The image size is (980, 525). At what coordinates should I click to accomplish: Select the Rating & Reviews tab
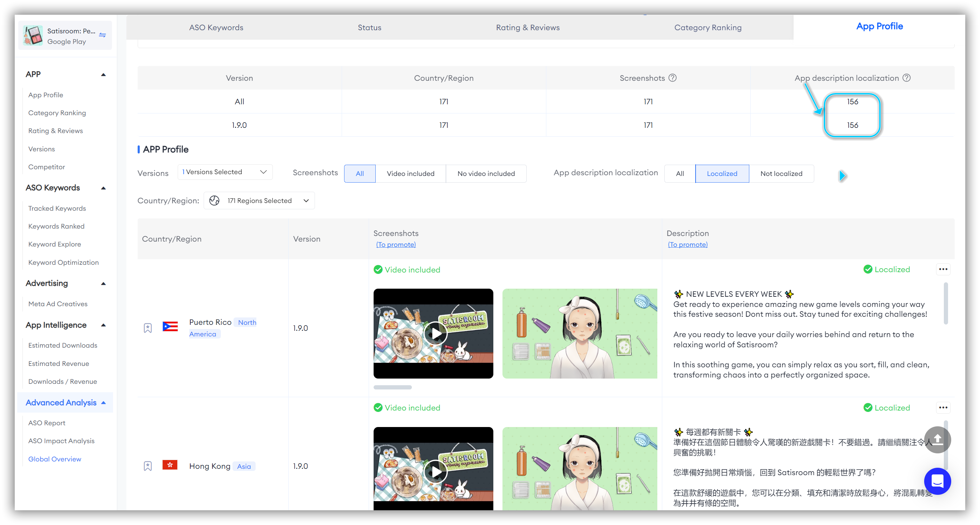(527, 27)
